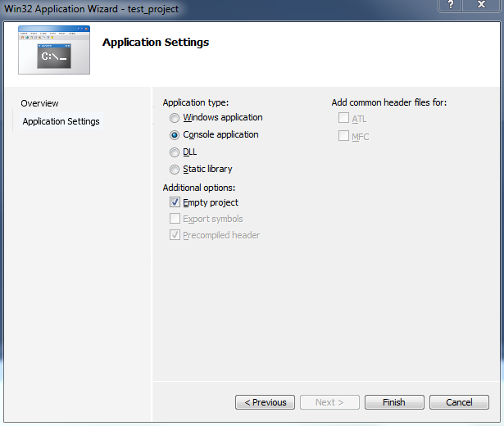504x426 pixels.
Task: Click the Next button
Action: 329,402
